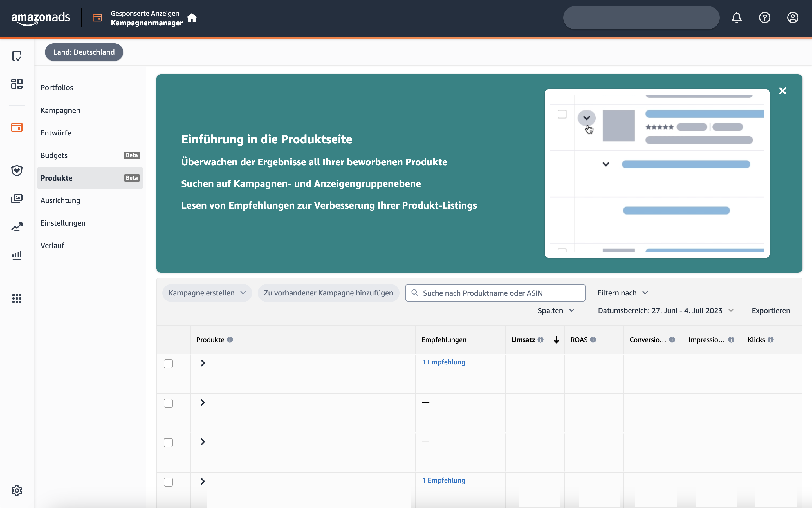Click Zu vorhandener Kampagne hinzufügen button
The height and width of the screenshot is (508, 812).
pos(328,293)
